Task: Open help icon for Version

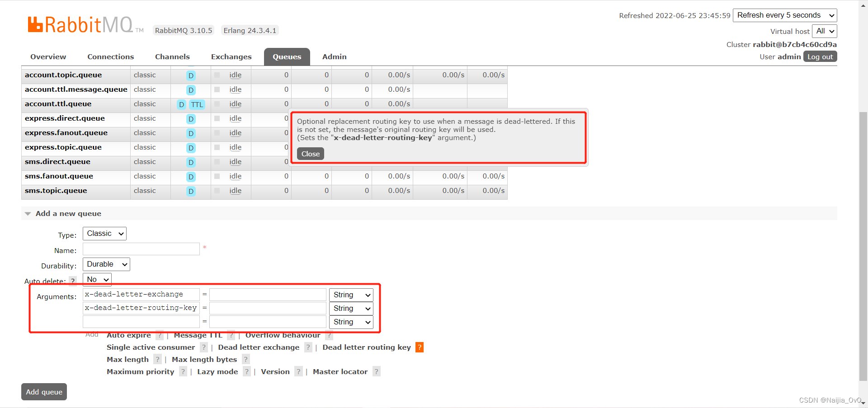Action: 298,372
